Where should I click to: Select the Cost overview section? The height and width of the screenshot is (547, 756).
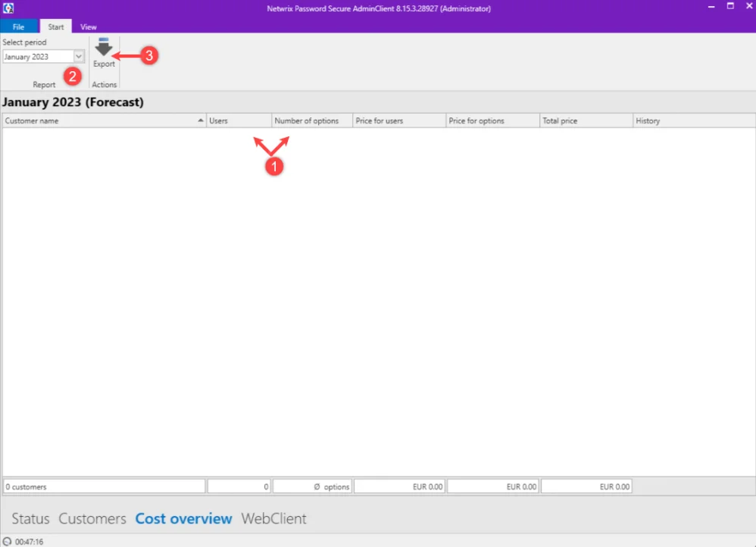click(x=183, y=518)
